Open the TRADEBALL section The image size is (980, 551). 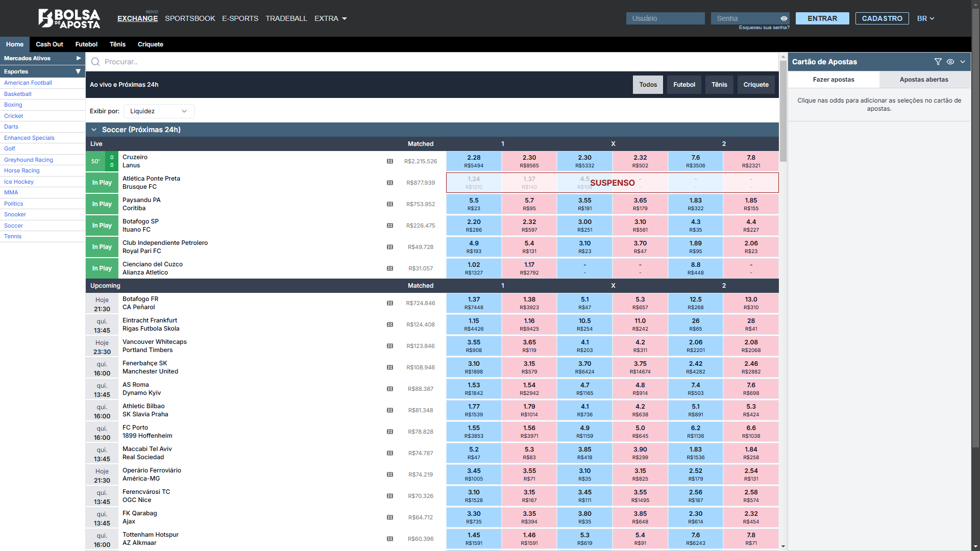(x=286, y=18)
